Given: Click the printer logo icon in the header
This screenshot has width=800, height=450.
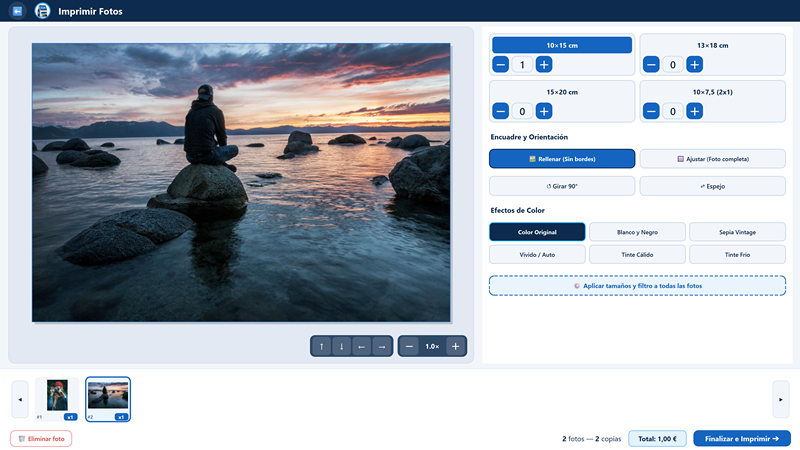Looking at the screenshot, I should (42, 11).
